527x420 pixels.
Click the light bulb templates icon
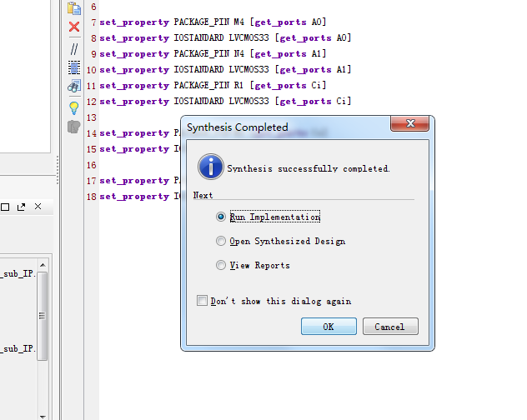(73, 107)
